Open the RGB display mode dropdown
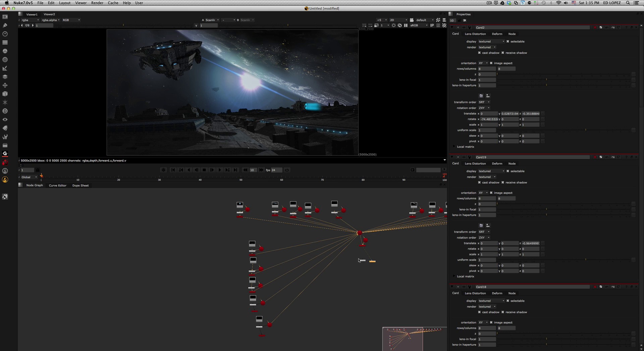Viewport: 644px width, 351px height. coord(71,20)
